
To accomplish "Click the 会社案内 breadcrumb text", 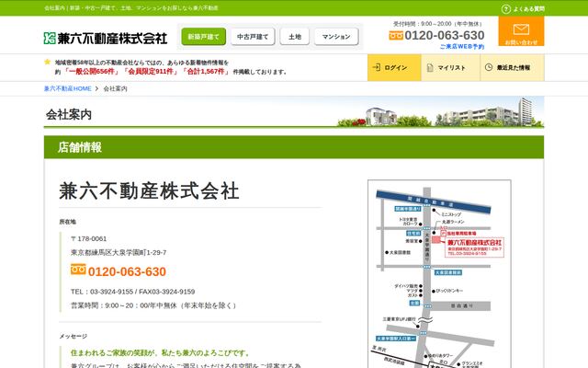I will [x=115, y=88].
